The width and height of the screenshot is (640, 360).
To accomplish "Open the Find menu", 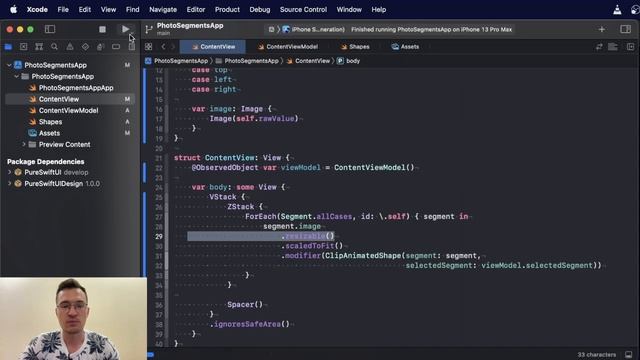I will click(x=132, y=9).
